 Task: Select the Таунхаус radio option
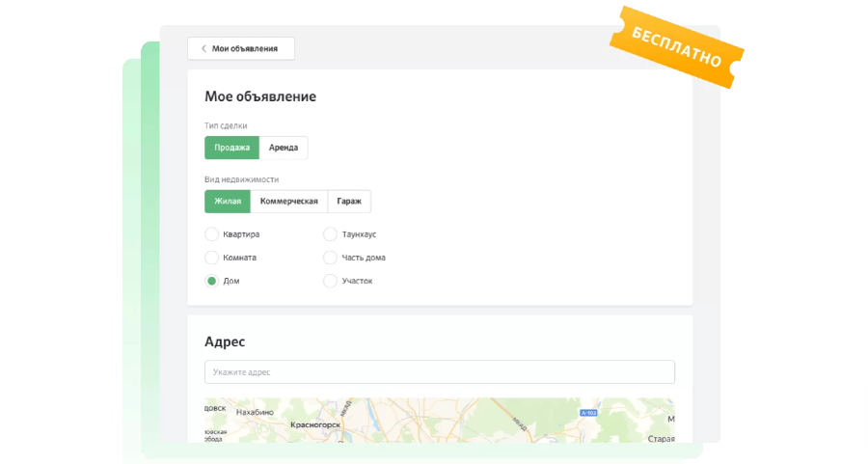(x=330, y=234)
